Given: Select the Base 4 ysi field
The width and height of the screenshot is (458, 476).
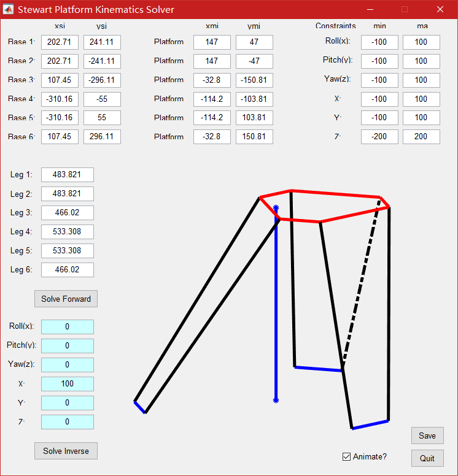Looking at the screenshot, I should [102, 99].
